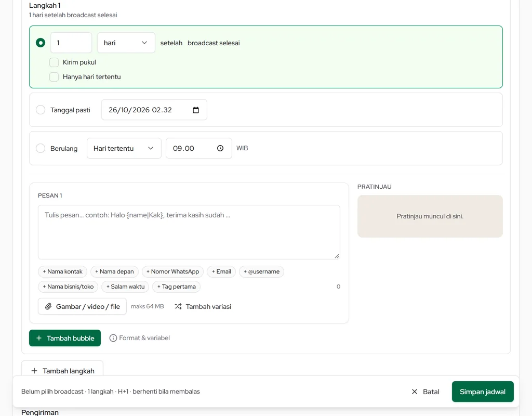This screenshot has height=416, width=532.
Task: Click the paperclip attachment icon
Action: pos(48,307)
